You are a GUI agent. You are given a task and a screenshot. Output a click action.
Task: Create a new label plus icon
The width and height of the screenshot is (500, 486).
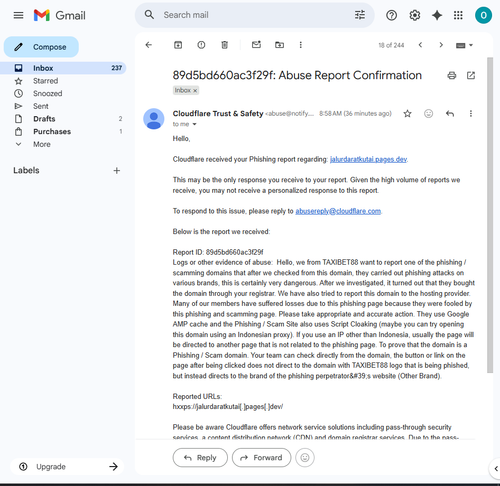[x=117, y=171]
